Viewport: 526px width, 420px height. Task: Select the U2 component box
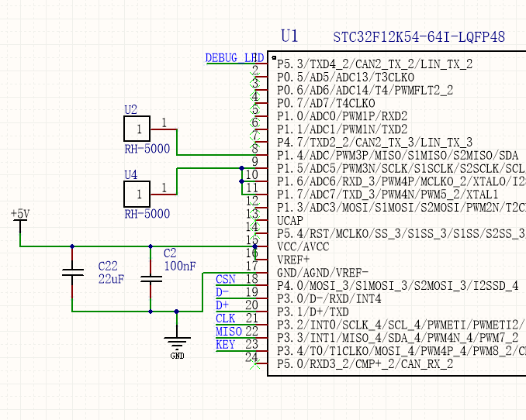point(137,129)
